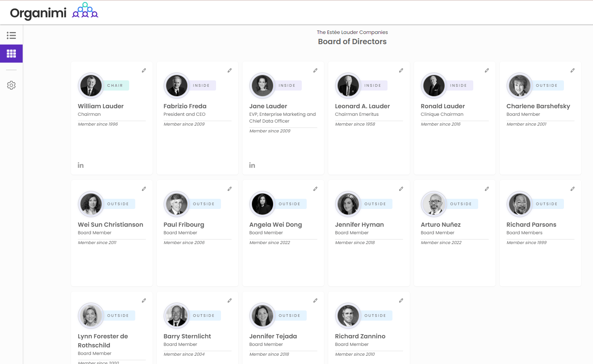Edit Leonard A. Lauder's card pencil icon
Image resolution: width=593 pixels, height=364 pixels.
click(401, 71)
